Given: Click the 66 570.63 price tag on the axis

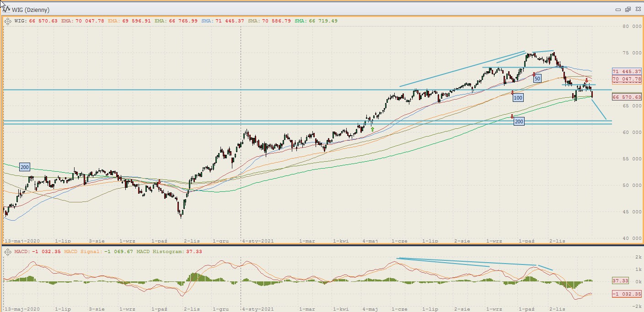Looking at the screenshot, I should [x=626, y=97].
